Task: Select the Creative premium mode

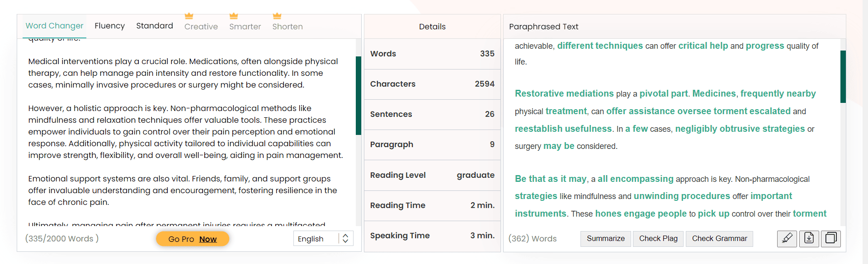Action: point(201,27)
